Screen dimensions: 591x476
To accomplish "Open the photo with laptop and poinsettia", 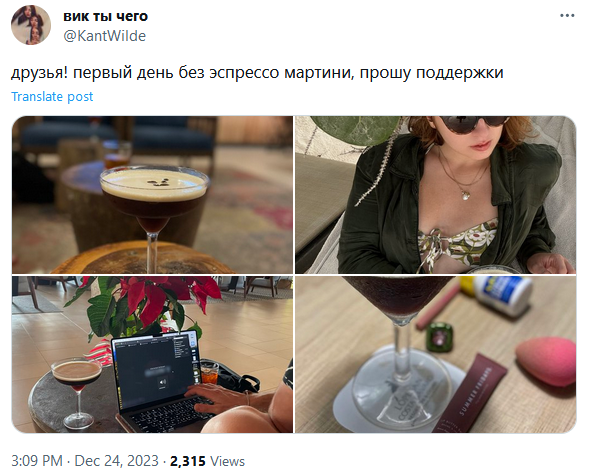I will pyautogui.click(x=152, y=354).
